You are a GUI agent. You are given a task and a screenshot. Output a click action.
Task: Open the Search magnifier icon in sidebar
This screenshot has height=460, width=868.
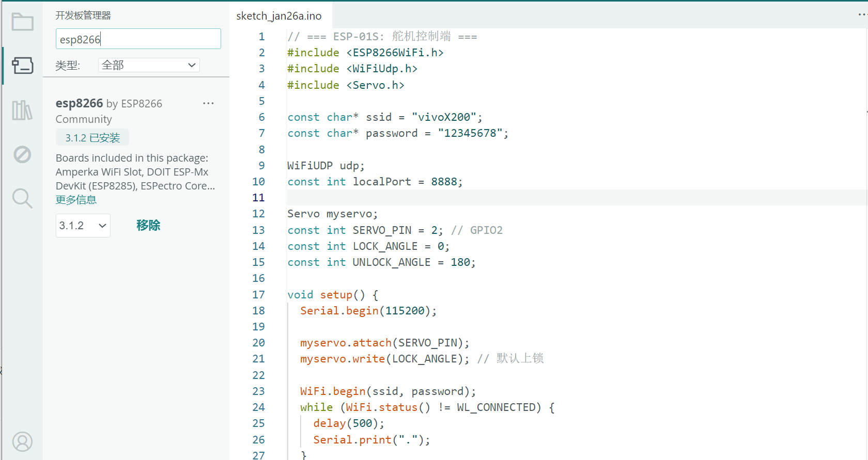(22, 198)
